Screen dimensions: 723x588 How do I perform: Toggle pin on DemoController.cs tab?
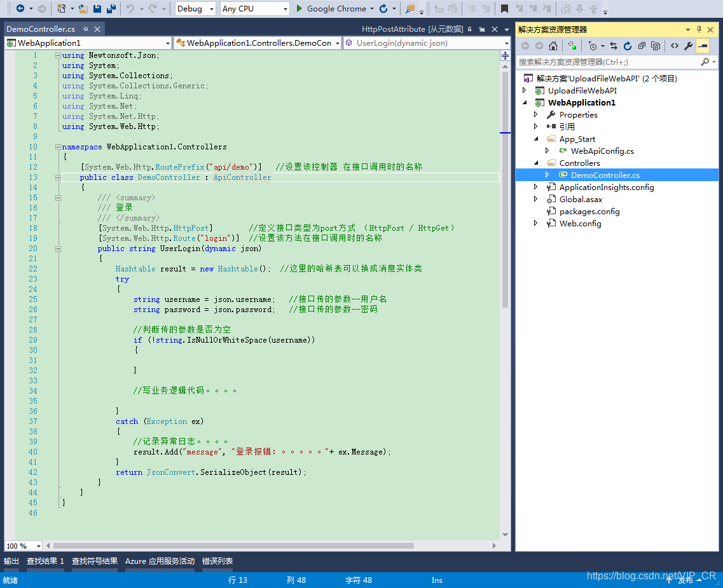click(x=85, y=29)
